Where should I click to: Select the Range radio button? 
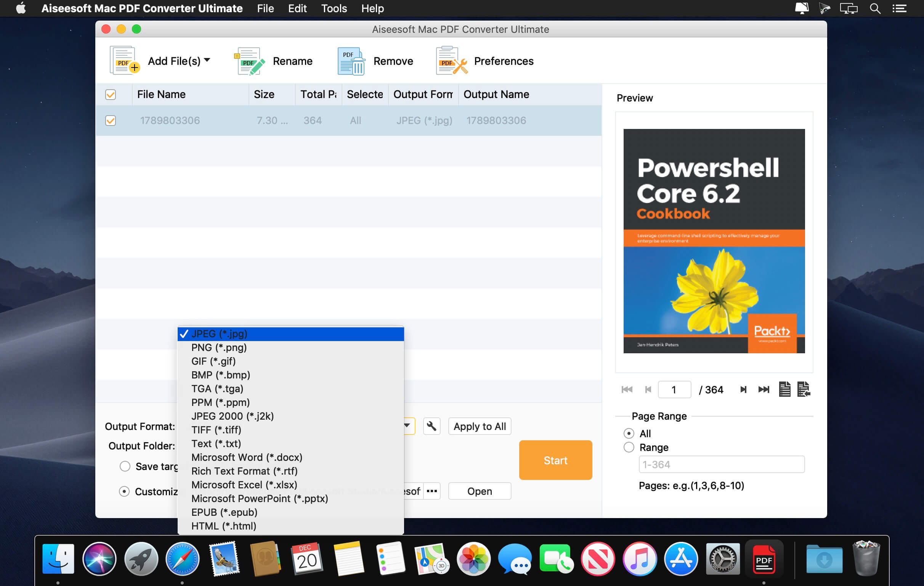point(629,448)
